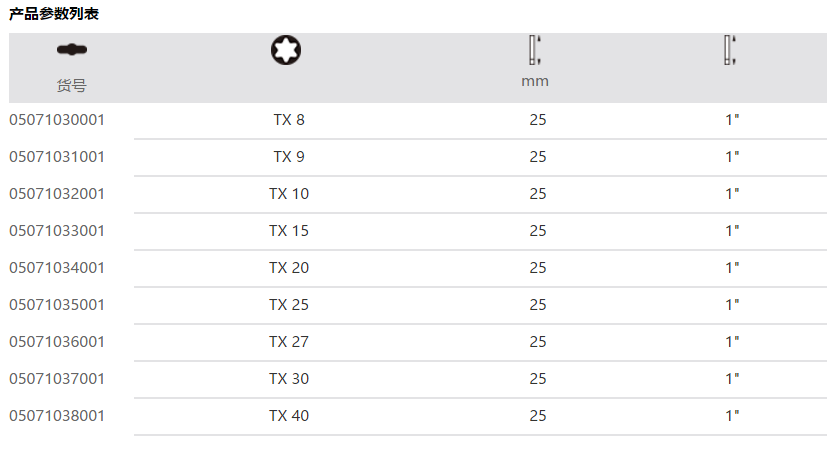836x449 pixels.
Task: Select article number 05071032001
Action: [57, 194]
